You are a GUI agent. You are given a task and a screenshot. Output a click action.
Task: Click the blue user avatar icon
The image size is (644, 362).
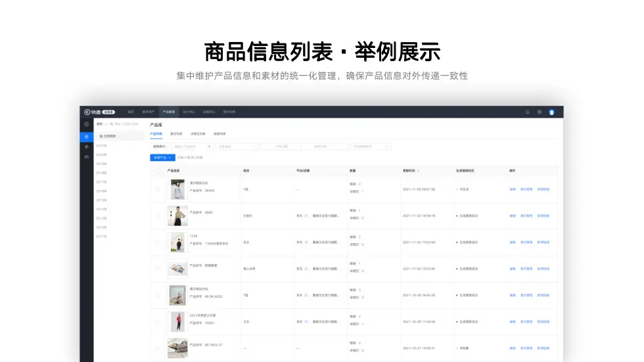coord(551,112)
